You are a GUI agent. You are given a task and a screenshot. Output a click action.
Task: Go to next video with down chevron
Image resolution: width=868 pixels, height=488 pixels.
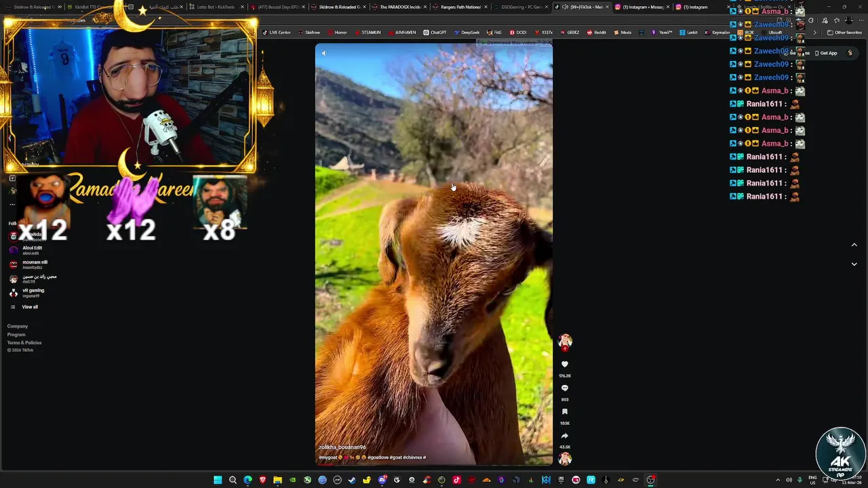pos(854,264)
